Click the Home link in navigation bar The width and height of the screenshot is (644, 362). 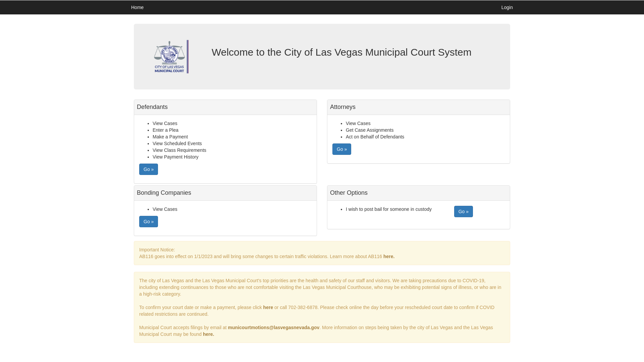click(137, 7)
